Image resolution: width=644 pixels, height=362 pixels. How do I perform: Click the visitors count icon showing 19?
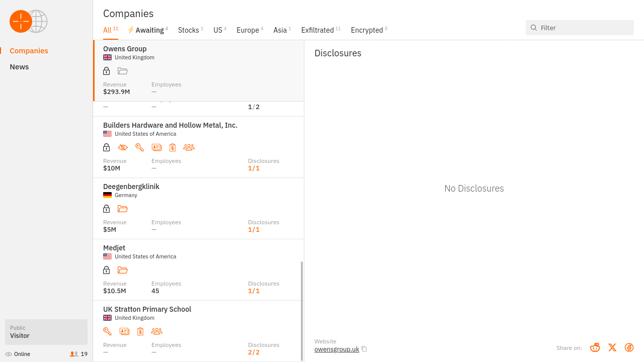(74, 354)
